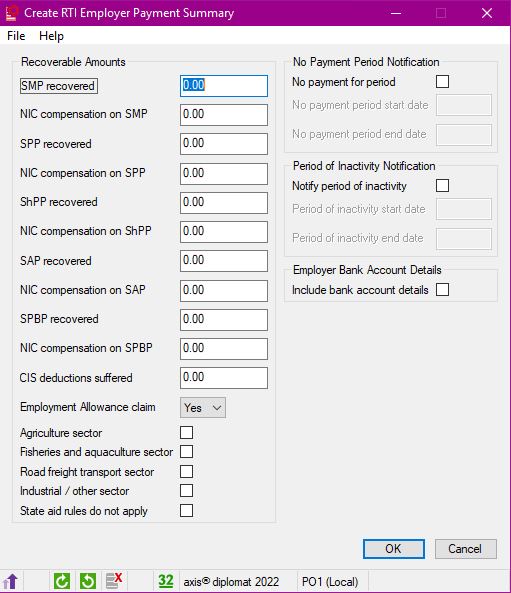Confirm with the OK button

click(394, 549)
